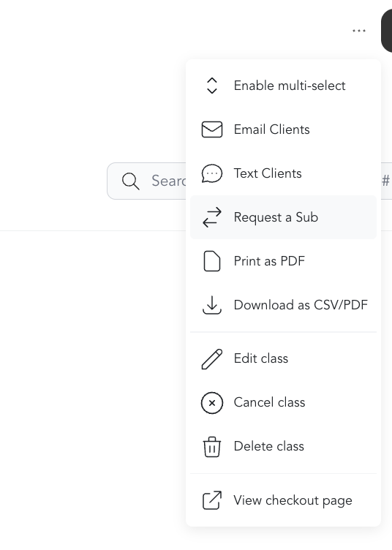This screenshot has height=550, width=392.
Task: Choose Download as CSV/PDF option
Action: [x=283, y=305]
